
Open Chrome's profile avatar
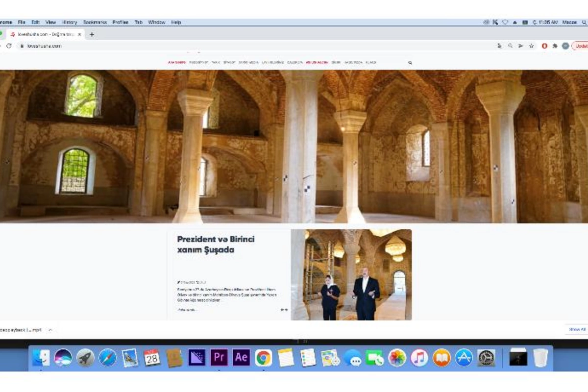565,46
